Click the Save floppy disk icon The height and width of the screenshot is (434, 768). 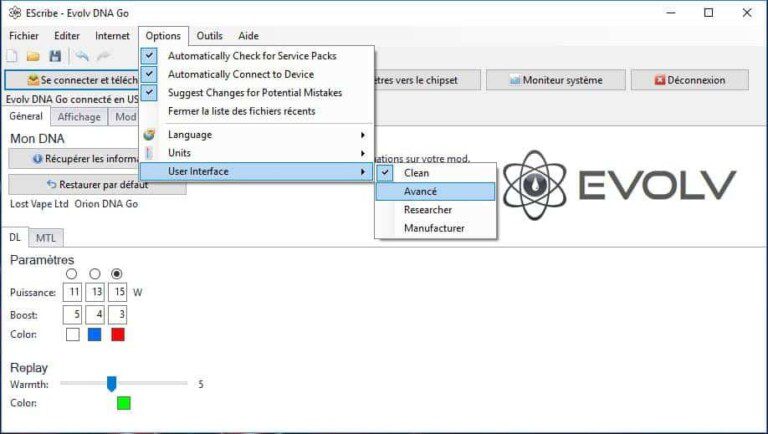point(55,56)
